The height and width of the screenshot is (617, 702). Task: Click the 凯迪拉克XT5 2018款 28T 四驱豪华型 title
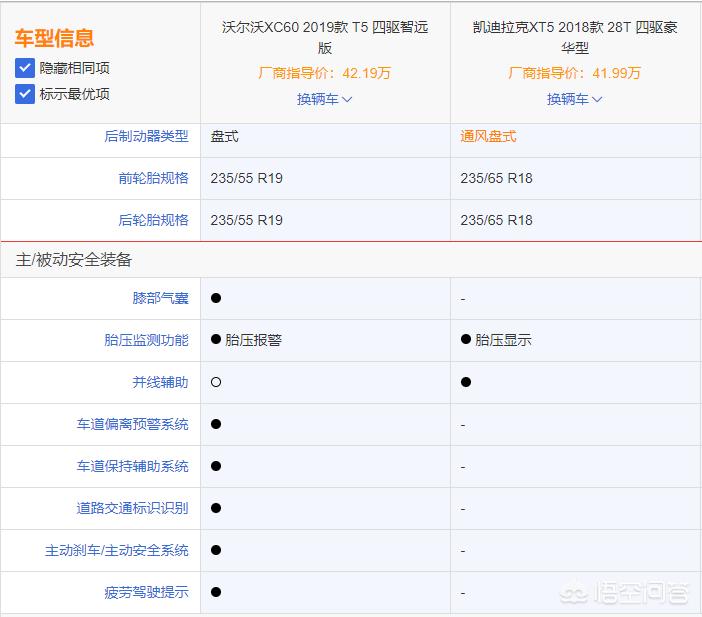[575, 37]
